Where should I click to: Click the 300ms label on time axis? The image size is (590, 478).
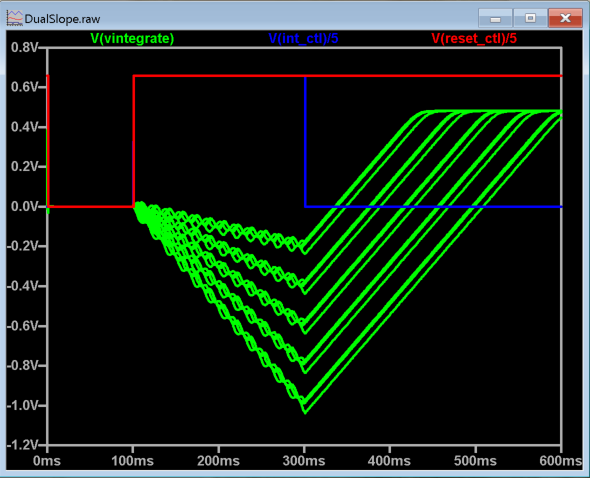(304, 461)
